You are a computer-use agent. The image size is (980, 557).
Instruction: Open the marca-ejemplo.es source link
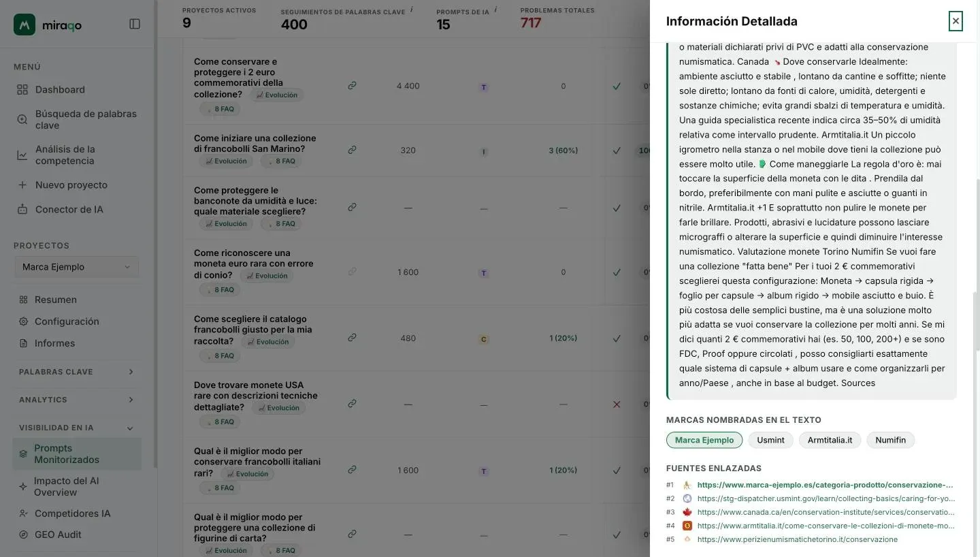coord(825,485)
